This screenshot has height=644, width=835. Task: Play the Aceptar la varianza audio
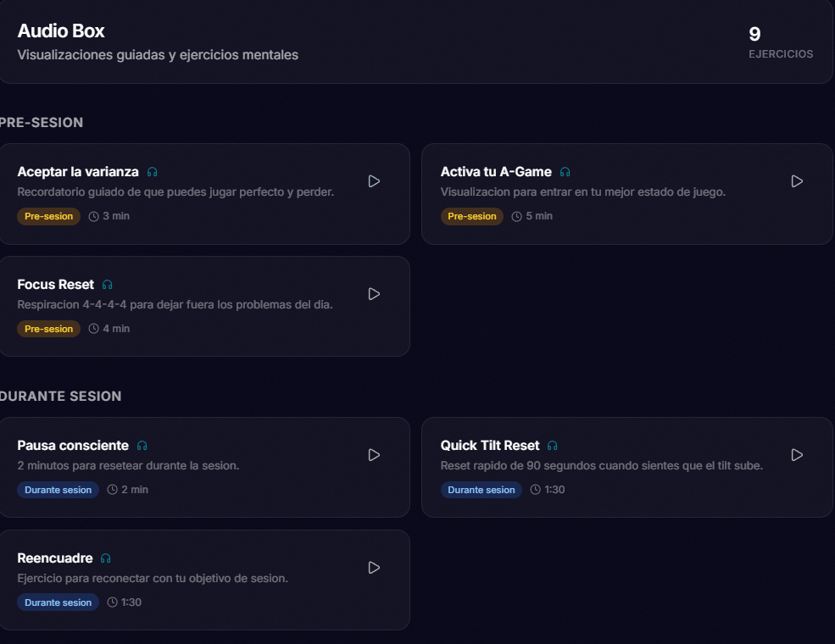click(x=374, y=181)
